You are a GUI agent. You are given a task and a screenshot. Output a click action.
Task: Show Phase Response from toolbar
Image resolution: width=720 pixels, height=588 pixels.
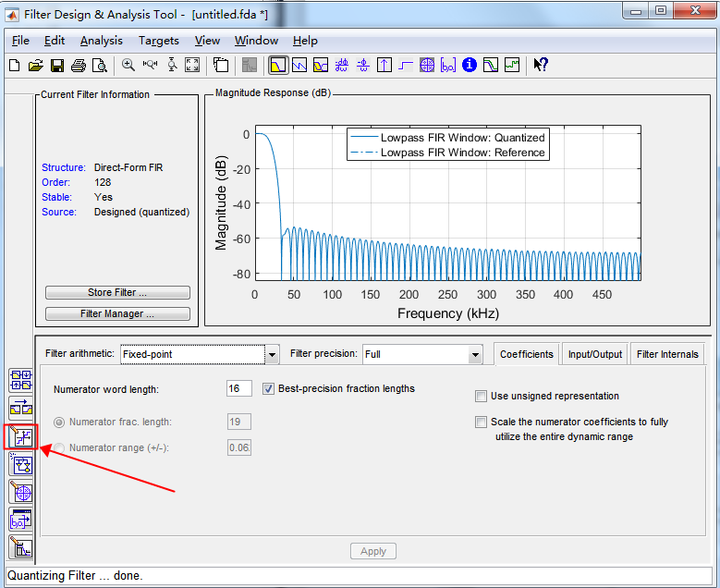299,65
